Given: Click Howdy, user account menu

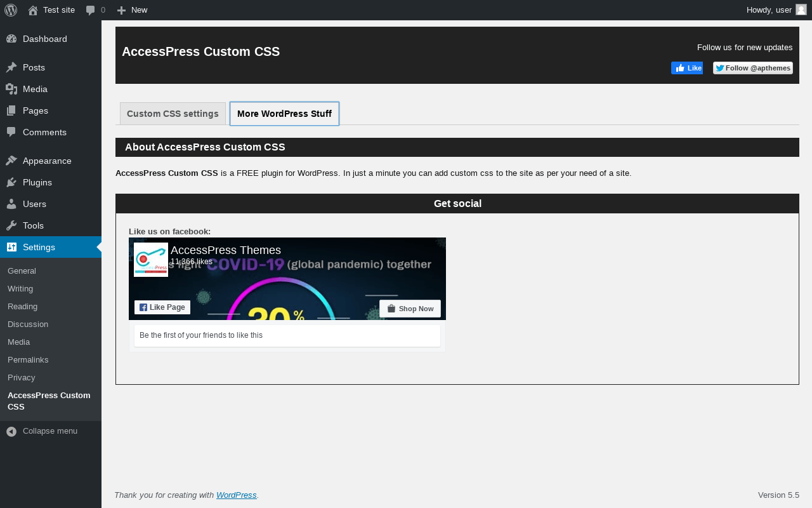Looking at the screenshot, I should [776, 10].
